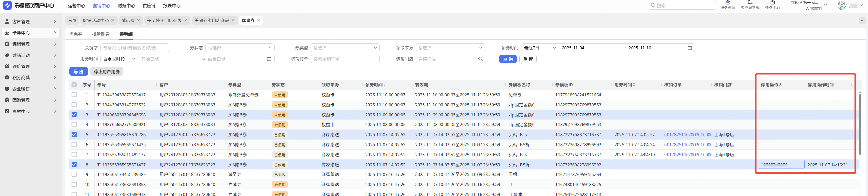
Task: Click the 团购管理 sidebar icon
Action: [7, 100]
